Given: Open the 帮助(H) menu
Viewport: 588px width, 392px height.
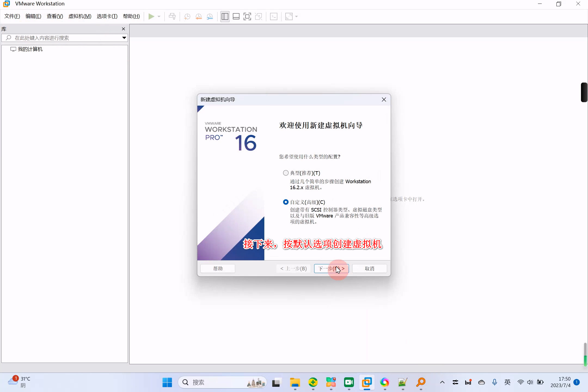Looking at the screenshot, I should tap(131, 16).
